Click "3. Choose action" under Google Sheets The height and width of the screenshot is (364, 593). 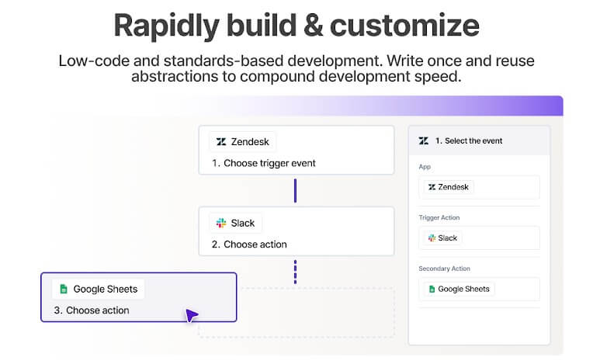(92, 310)
